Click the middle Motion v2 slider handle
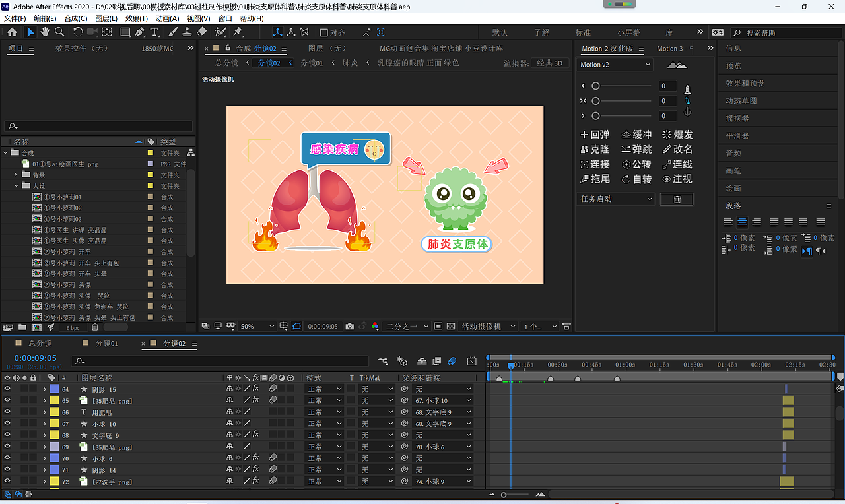Viewport: 845px width, 504px height. [595, 101]
